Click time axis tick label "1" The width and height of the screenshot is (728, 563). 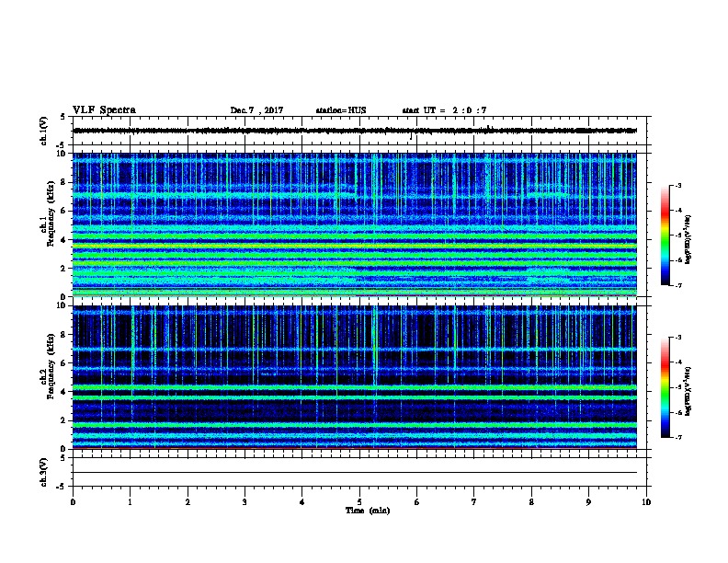click(x=130, y=502)
